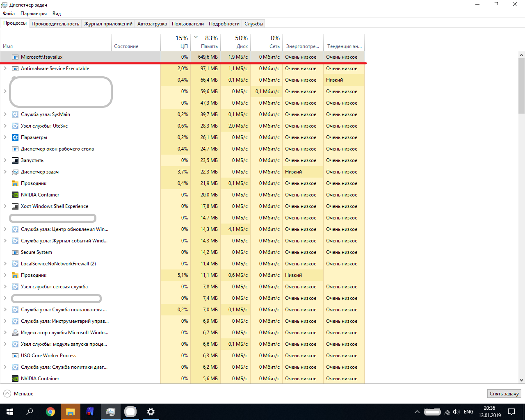
Task: Click the scrollbar down arrow
Action: [x=521, y=380]
